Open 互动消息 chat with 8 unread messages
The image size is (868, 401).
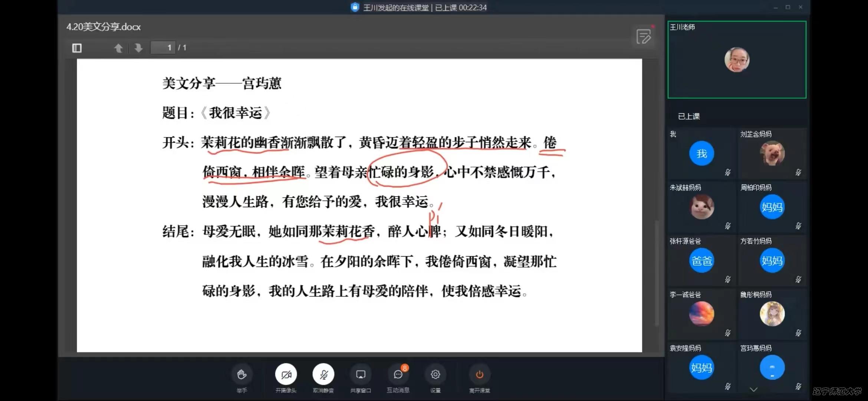[398, 375]
